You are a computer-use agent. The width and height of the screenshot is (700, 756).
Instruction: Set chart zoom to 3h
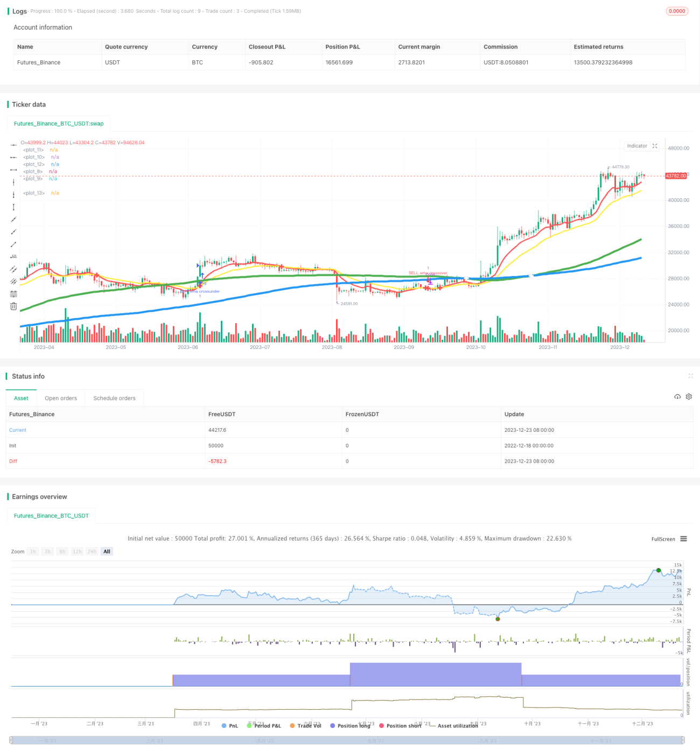click(47, 551)
